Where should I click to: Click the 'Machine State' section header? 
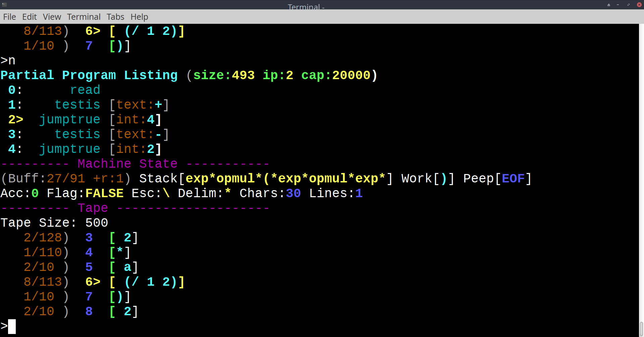click(127, 164)
